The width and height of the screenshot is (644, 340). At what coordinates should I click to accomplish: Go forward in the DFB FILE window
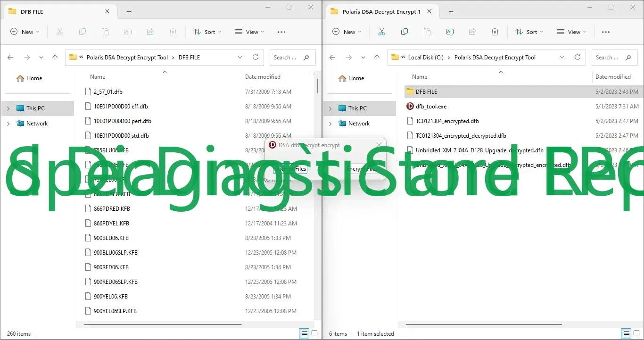coord(27,58)
